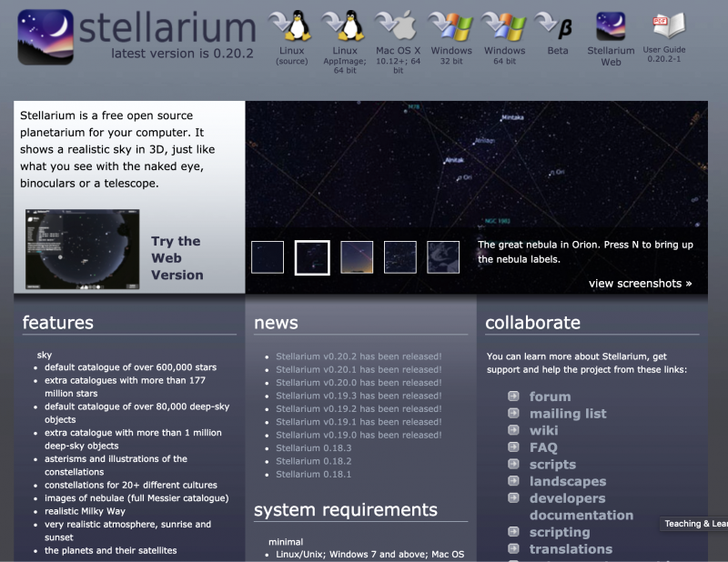Click the arrow icon beside scripts
This screenshot has width=728, height=562.
point(513,464)
